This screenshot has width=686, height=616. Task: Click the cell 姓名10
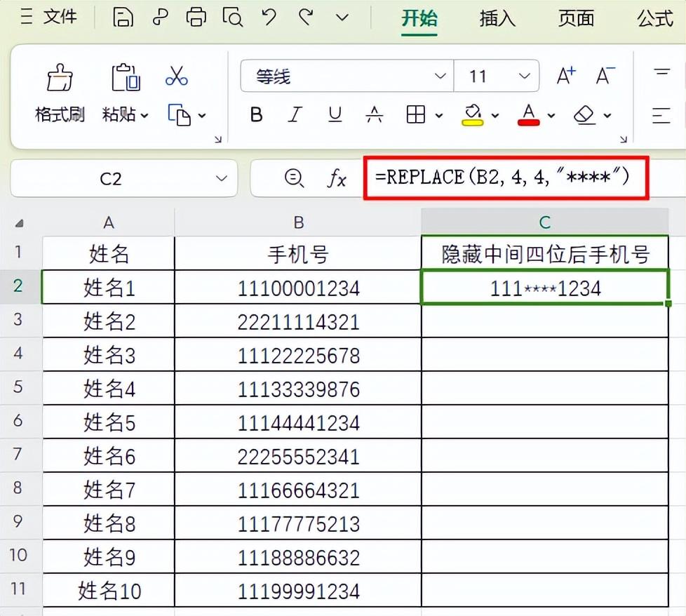pos(109,590)
